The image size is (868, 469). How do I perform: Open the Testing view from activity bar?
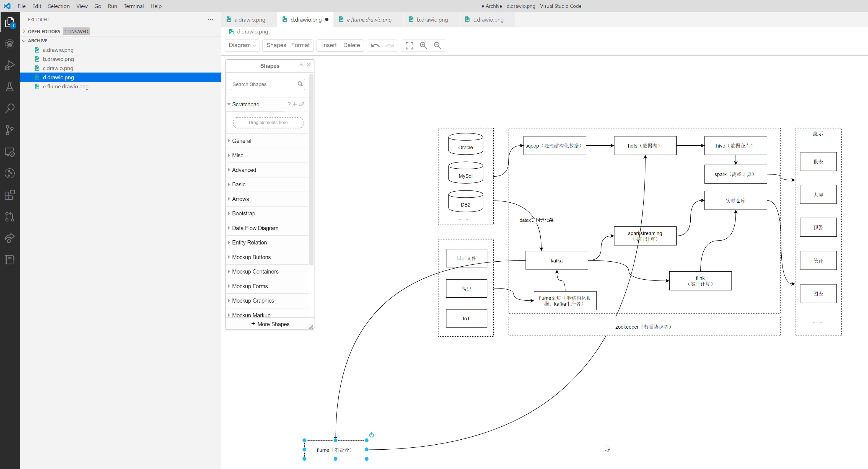10,87
